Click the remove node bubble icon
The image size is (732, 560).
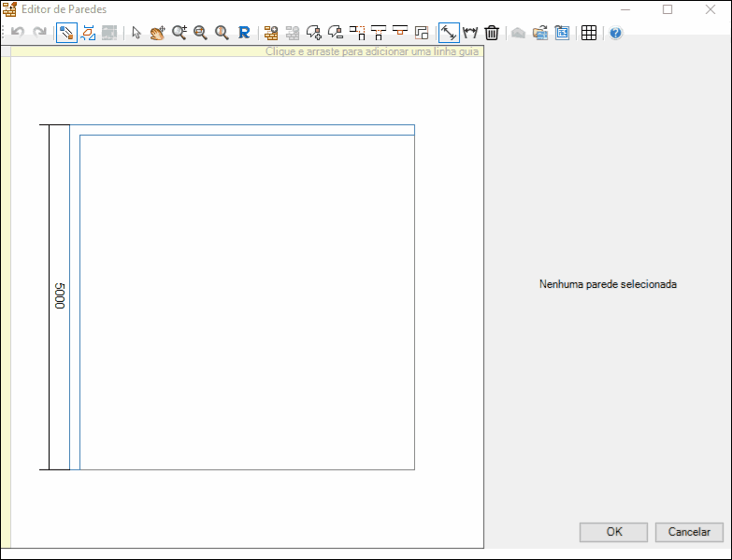(336, 33)
